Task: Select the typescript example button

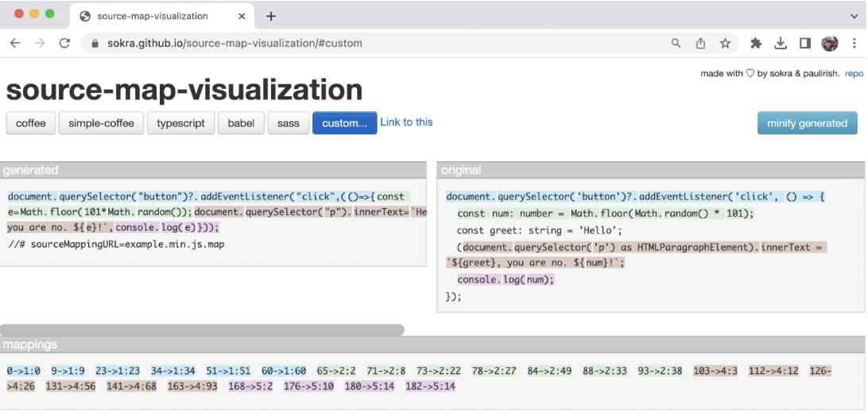Action: [181, 123]
